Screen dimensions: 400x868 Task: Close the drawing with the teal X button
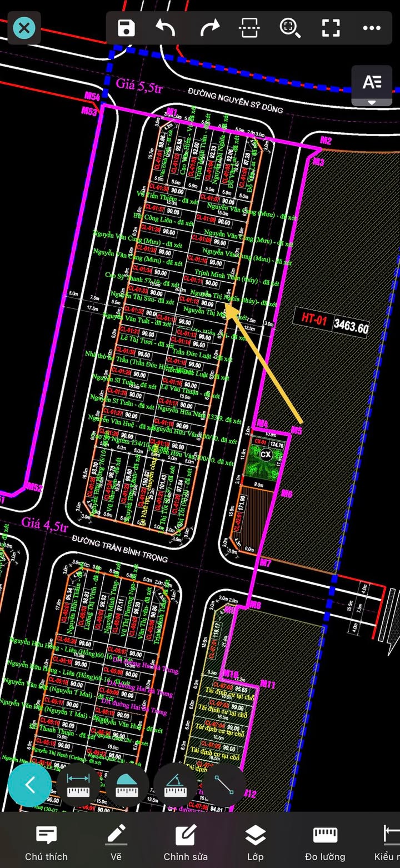click(24, 28)
